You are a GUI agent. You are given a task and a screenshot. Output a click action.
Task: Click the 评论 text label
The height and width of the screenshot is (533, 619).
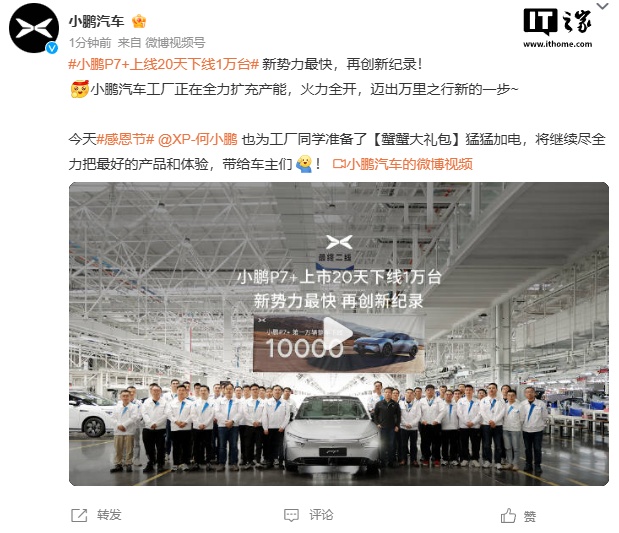(321, 515)
